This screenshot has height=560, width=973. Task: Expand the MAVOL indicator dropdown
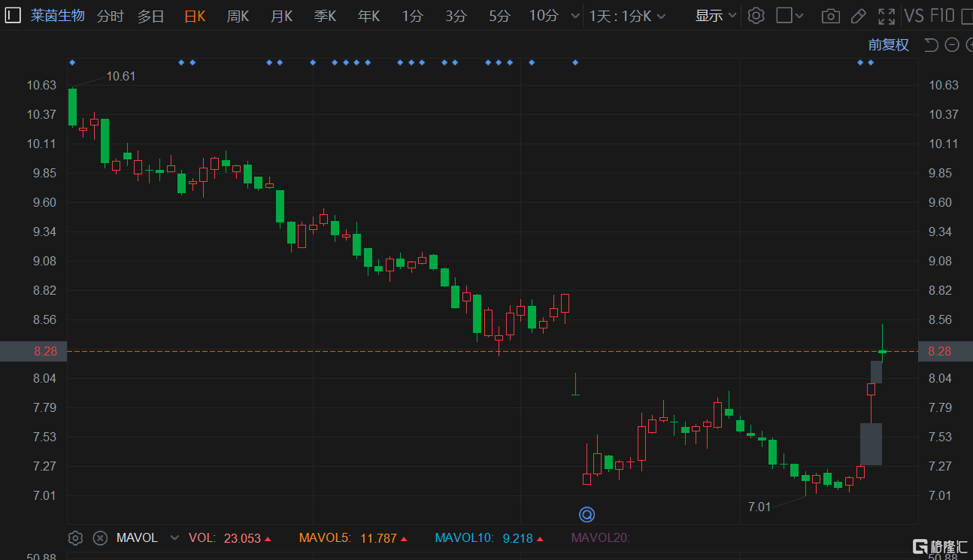(x=174, y=537)
